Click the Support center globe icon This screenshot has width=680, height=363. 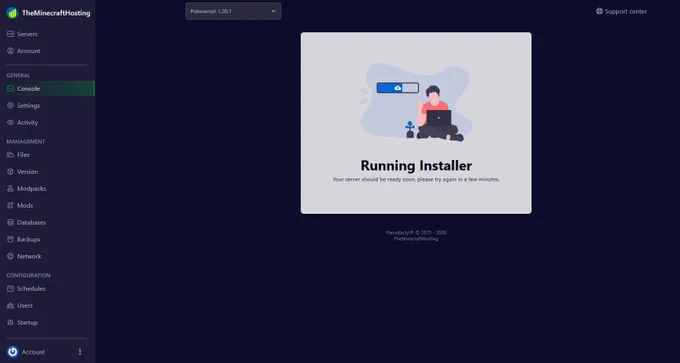pyautogui.click(x=599, y=11)
